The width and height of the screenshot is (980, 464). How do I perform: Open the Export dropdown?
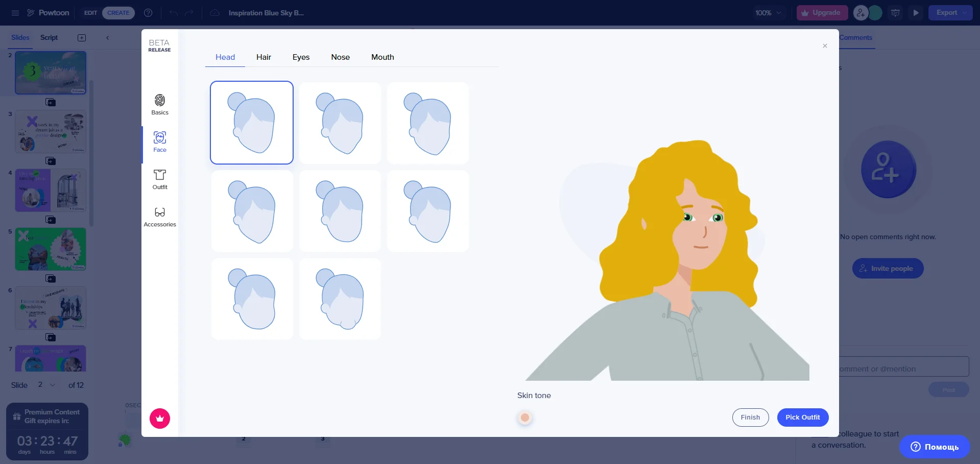pyautogui.click(x=950, y=13)
